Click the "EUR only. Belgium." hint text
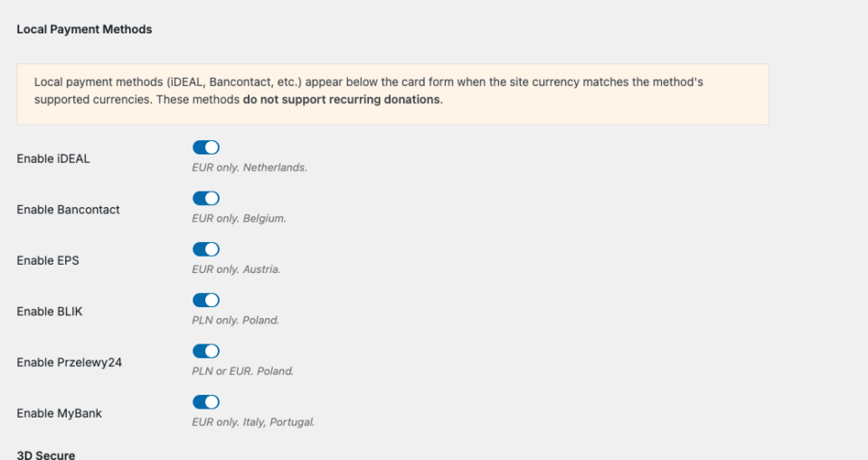The height and width of the screenshot is (460, 868). pos(239,218)
